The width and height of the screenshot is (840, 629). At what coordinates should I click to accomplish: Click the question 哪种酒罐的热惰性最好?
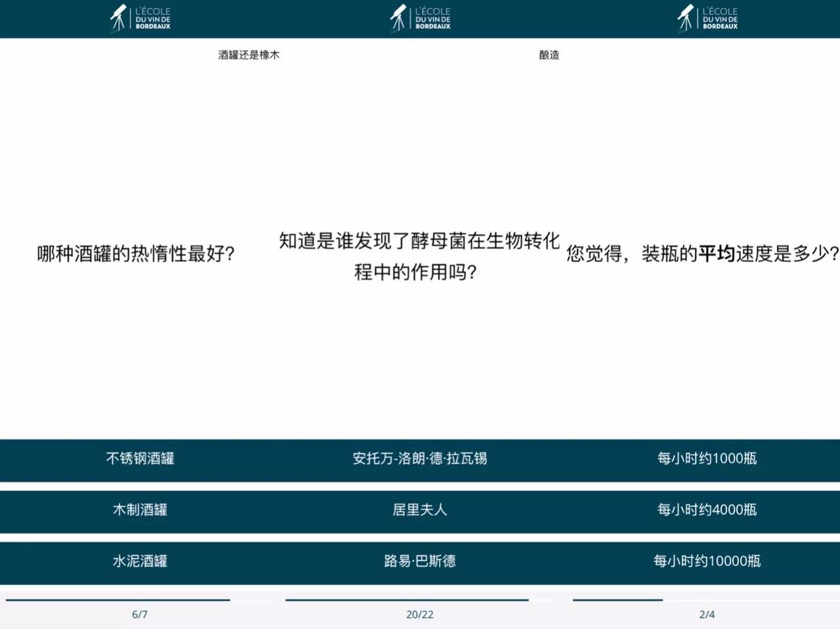(136, 253)
